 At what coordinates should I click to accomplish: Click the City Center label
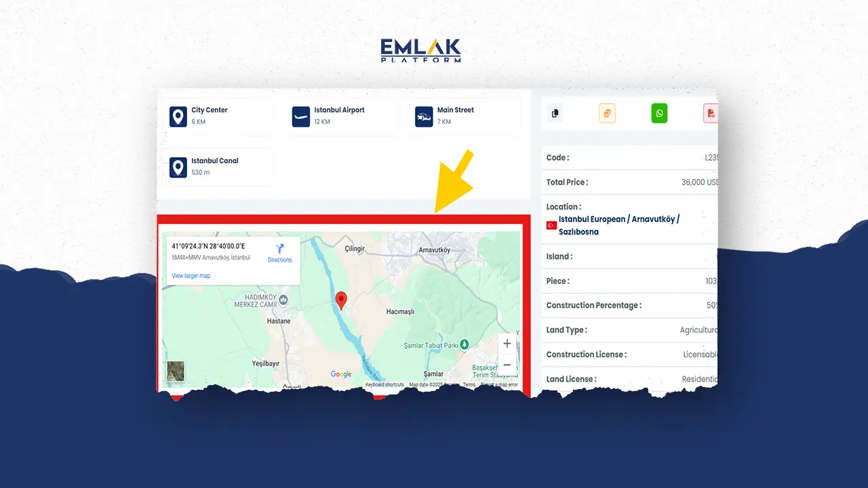210,110
